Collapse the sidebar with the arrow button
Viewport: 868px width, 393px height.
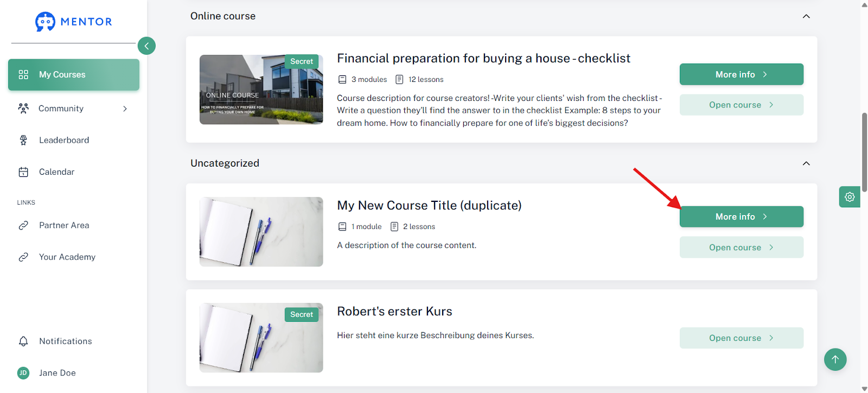(146, 46)
